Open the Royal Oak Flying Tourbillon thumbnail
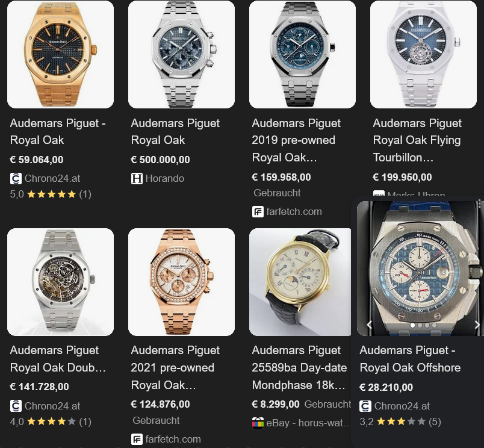 (x=423, y=54)
